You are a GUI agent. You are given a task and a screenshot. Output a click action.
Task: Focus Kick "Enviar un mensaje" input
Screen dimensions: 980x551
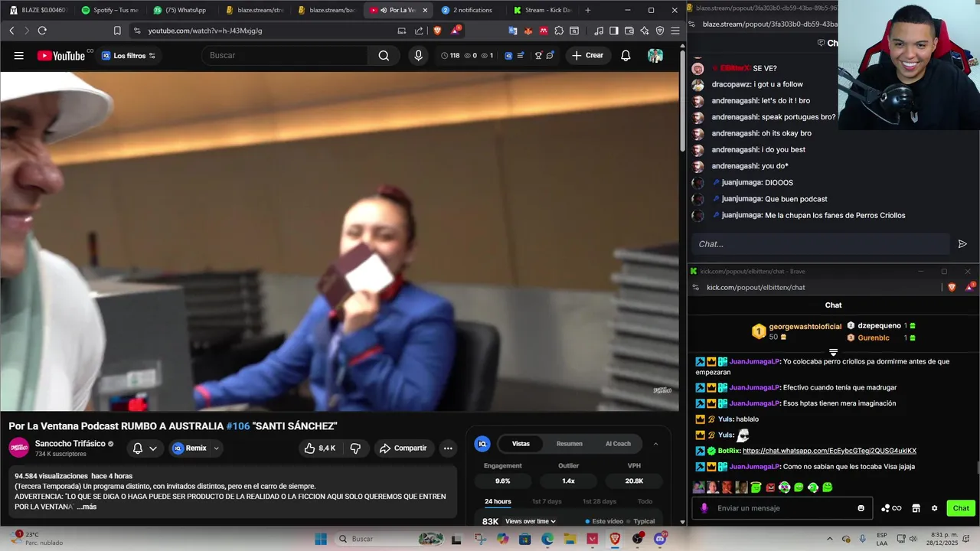(x=782, y=508)
